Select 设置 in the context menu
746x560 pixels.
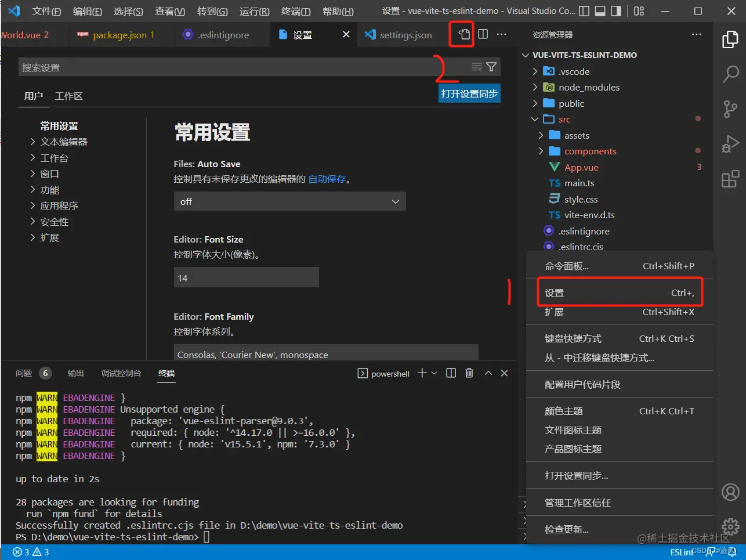pyautogui.click(x=620, y=292)
